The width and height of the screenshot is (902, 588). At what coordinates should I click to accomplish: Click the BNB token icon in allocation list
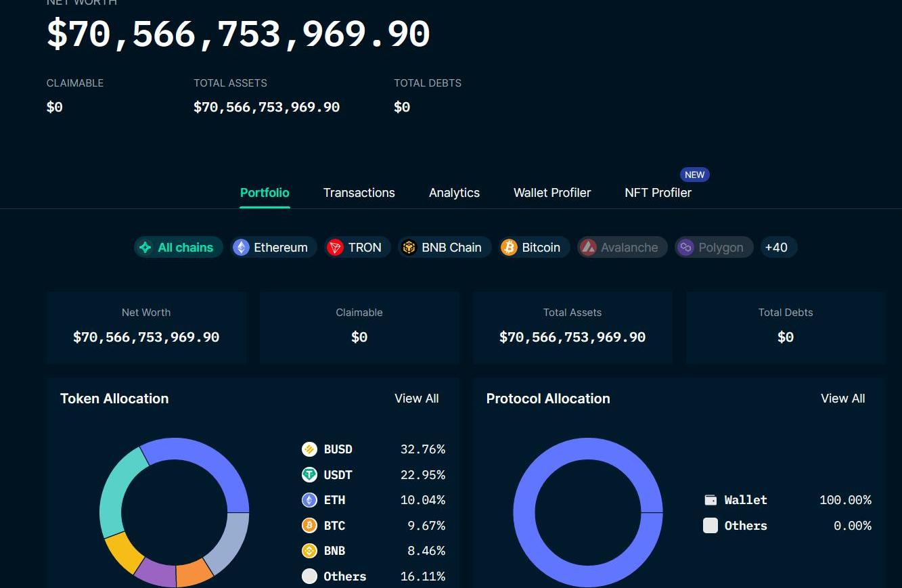tap(309, 551)
